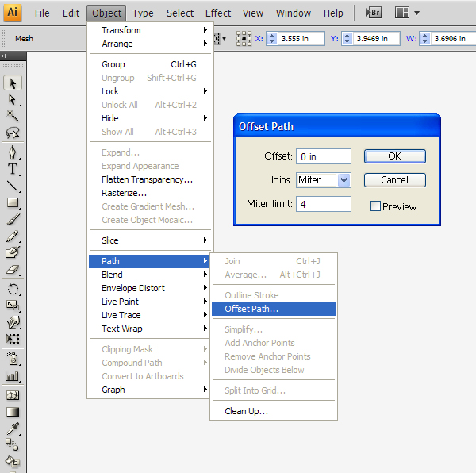This screenshot has width=476, height=473.
Task: Expand the Live Paint submenu
Action: pos(150,302)
